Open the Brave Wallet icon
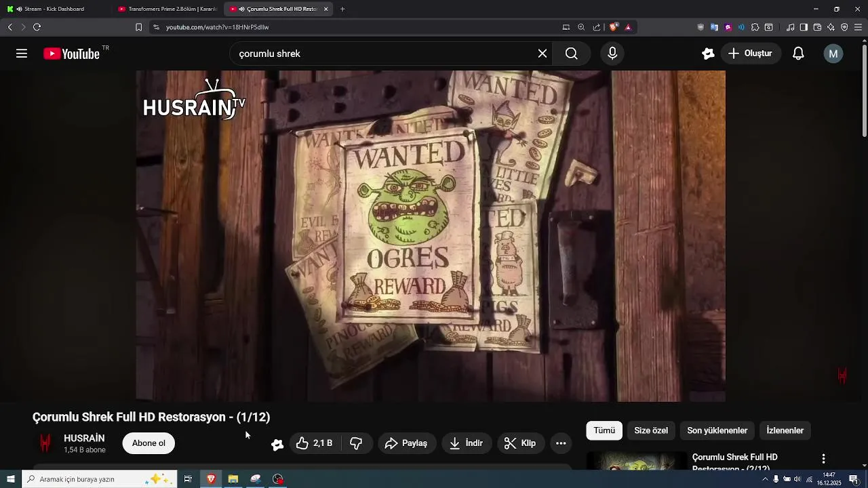The image size is (868, 488). [x=817, y=27]
